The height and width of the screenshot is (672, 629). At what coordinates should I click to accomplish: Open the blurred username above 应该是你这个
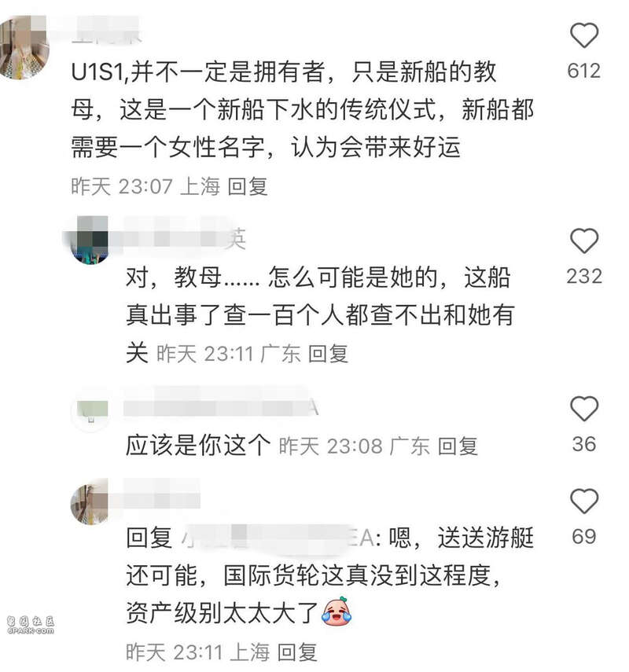221,406
